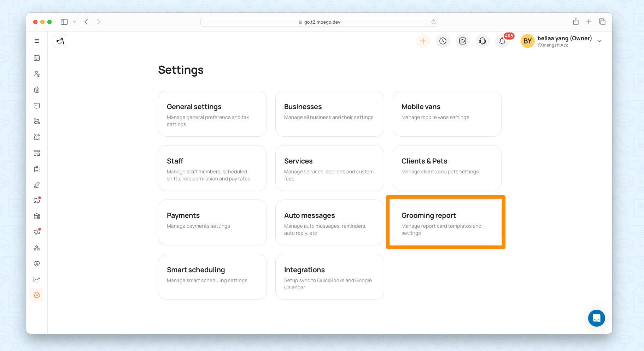Open the blue chat widget bubble
Screen dimensions: 644x351
click(596, 318)
